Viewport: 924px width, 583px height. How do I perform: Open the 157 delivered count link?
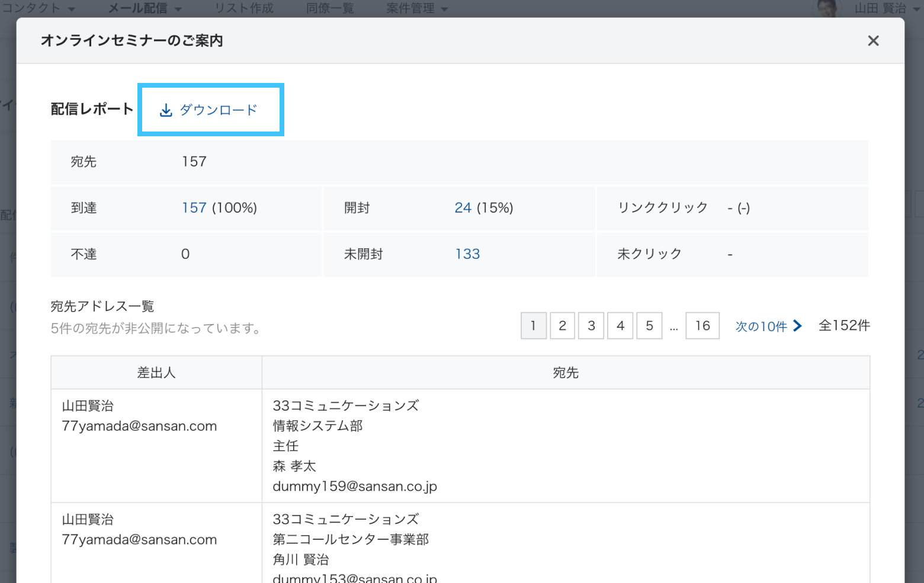coord(194,208)
